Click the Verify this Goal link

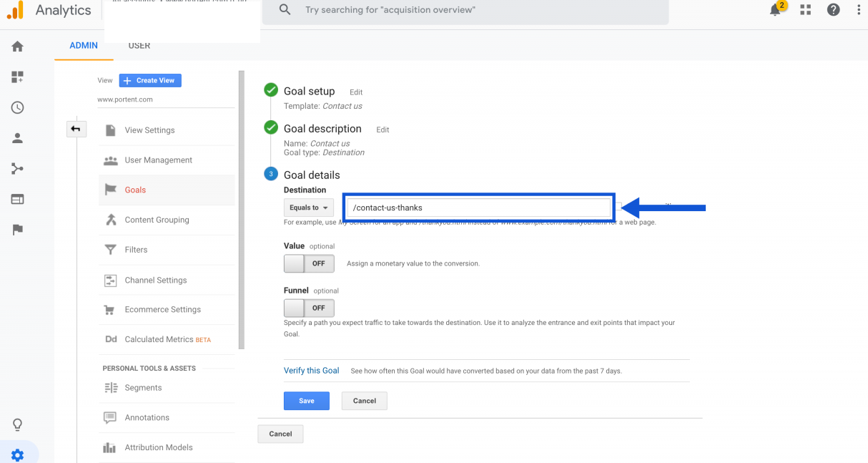pyautogui.click(x=311, y=371)
